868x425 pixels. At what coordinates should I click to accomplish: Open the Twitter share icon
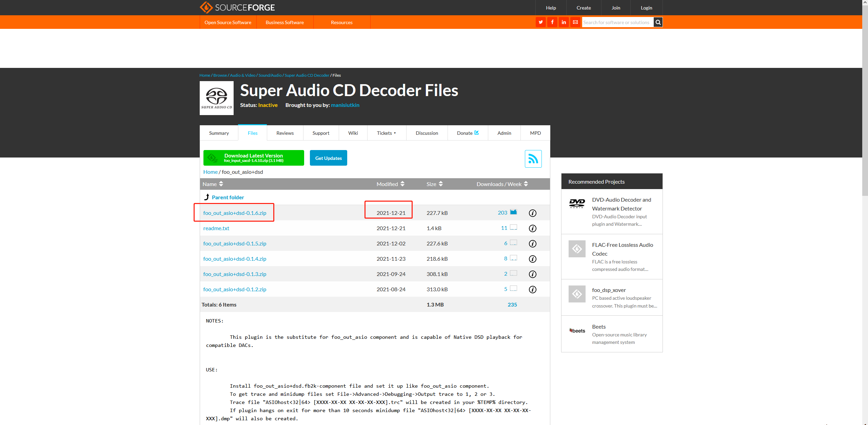click(x=541, y=22)
